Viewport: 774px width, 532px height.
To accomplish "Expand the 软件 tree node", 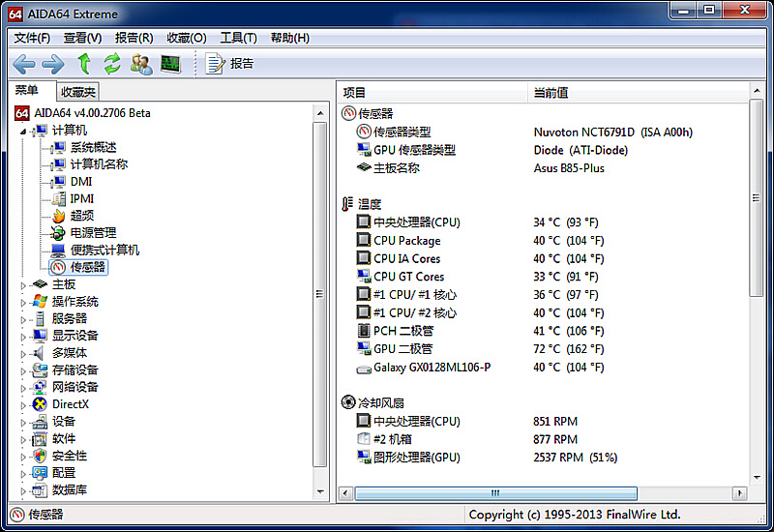I will click(x=22, y=440).
